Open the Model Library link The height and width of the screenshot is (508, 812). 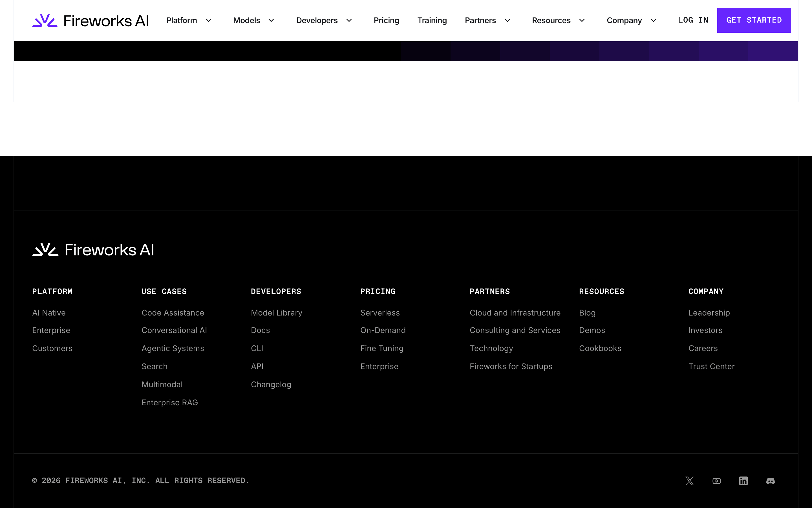point(277,313)
